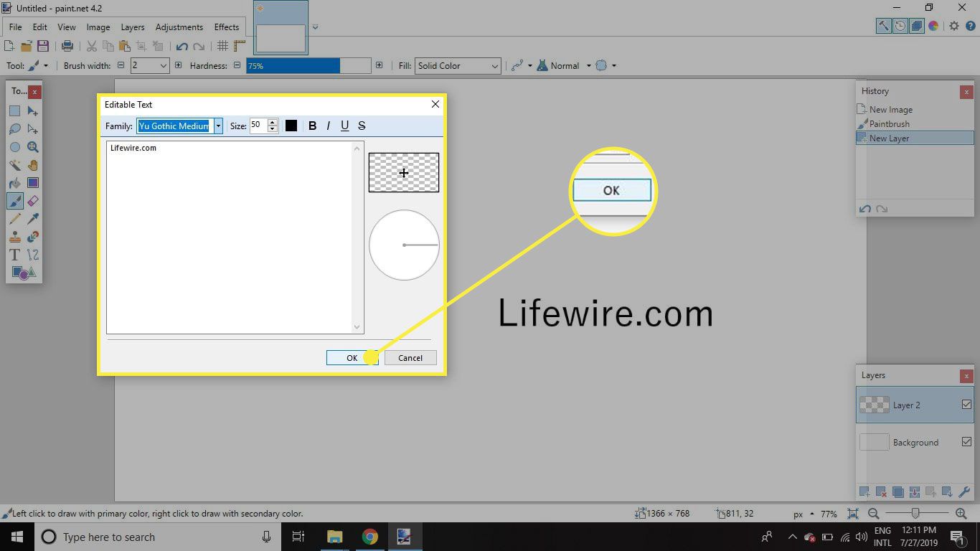Toggle the rulers icon

pyautogui.click(x=240, y=46)
